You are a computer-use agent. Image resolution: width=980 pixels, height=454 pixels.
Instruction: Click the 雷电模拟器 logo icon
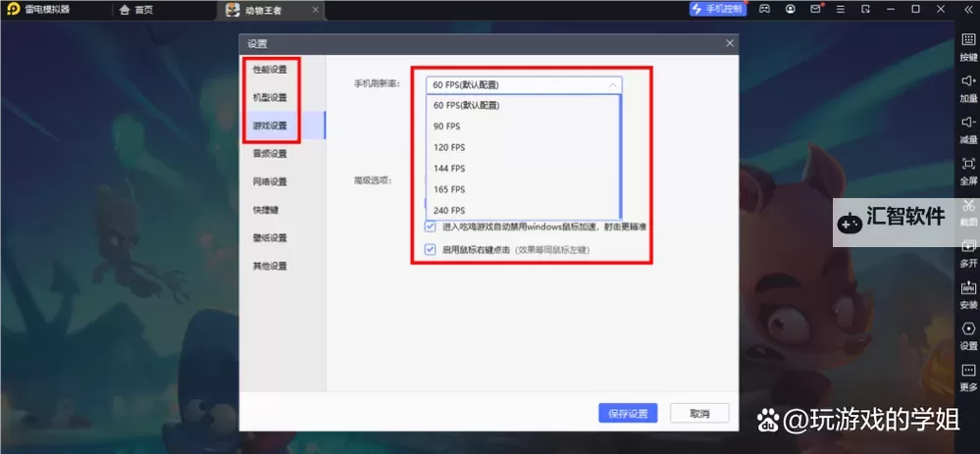click(x=13, y=9)
